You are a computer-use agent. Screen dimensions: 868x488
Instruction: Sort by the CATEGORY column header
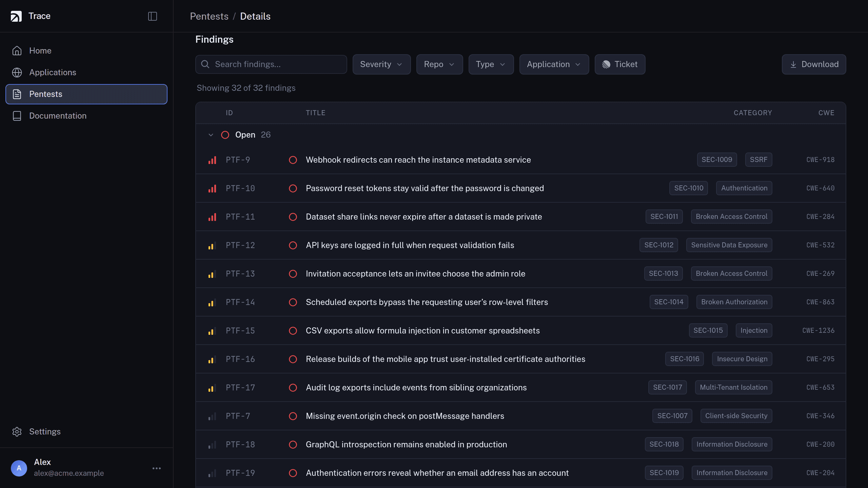[x=753, y=113]
